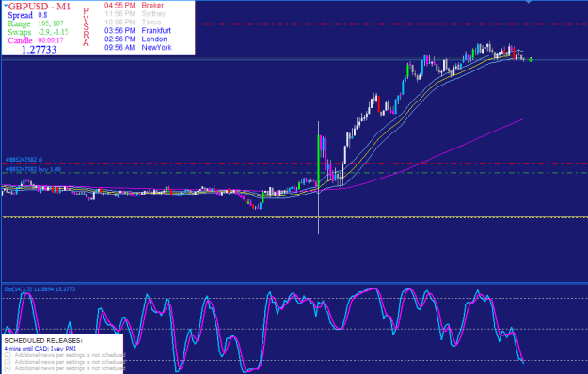This screenshot has width=588, height=374.
Task: Click the London 02:56 PM session row
Action: (x=135, y=39)
